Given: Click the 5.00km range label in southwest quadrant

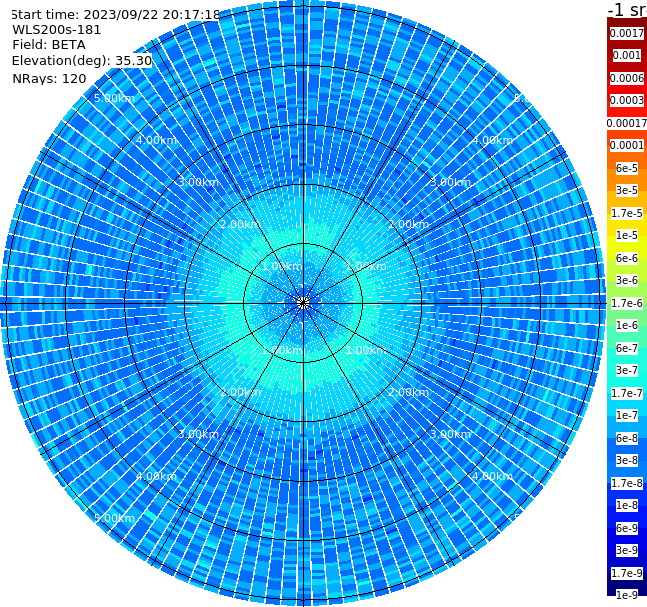Looking at the screenshot, I should 114,518.
